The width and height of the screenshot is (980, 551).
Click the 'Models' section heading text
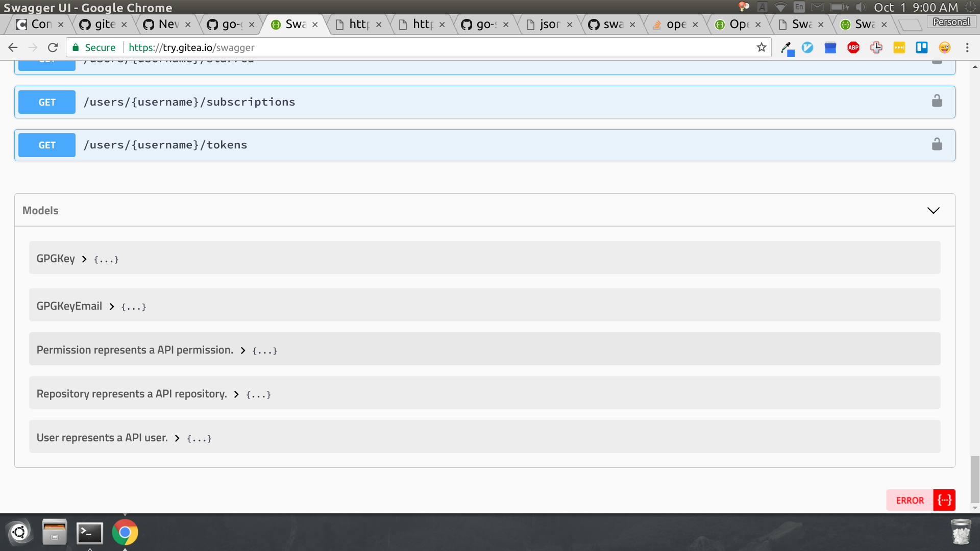(40, 210)
